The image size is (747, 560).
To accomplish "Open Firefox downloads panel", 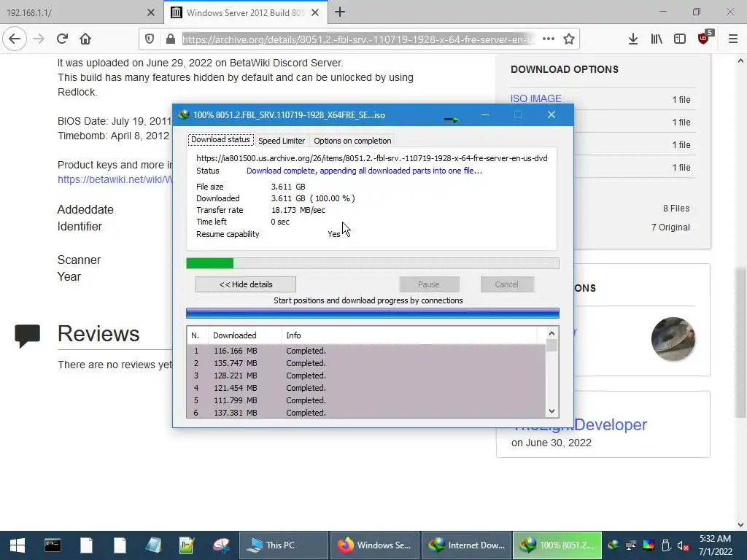I will click(x=632, y=39).
